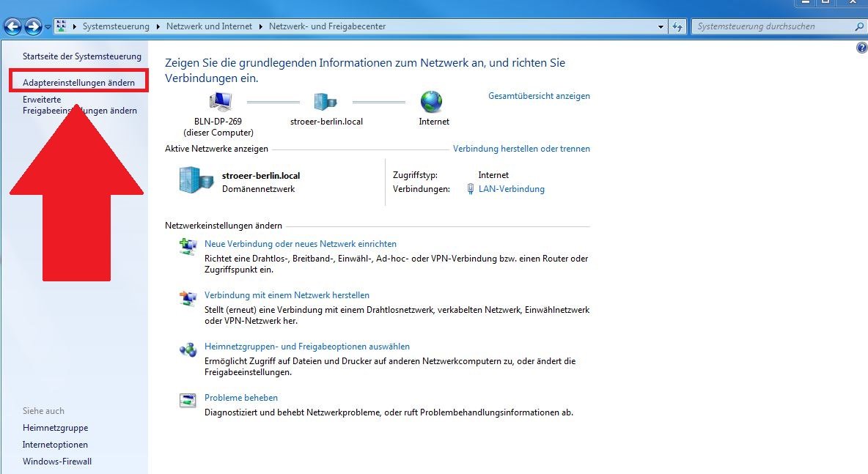Click the Domänennetzwerk label

click(259, 189)
